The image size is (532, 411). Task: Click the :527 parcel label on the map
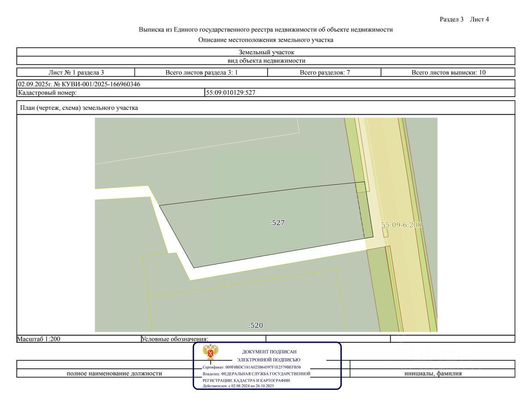pyautogui.click(x=277, y=223)
